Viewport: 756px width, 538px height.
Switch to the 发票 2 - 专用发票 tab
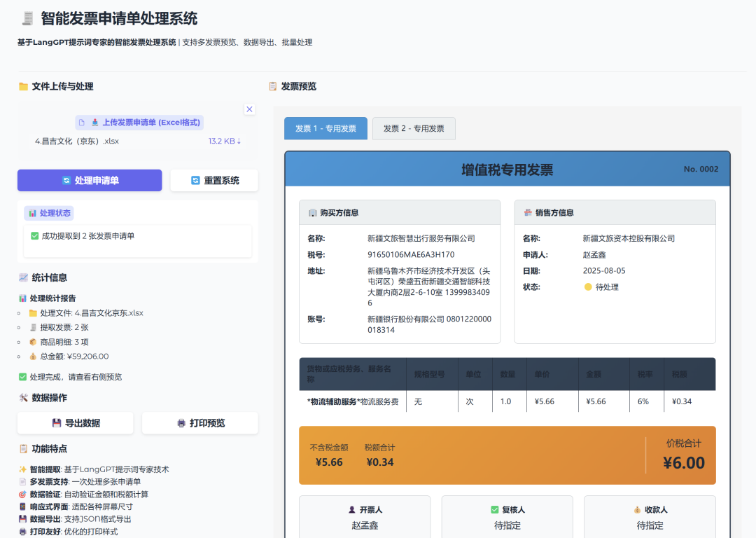coord(414,129)
